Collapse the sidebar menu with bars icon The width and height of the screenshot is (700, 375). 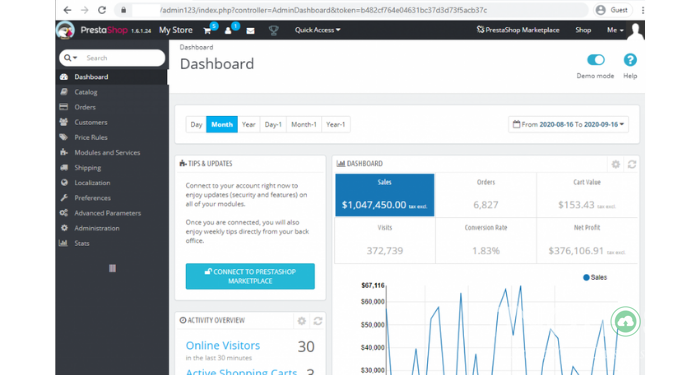tap(112, 268)
